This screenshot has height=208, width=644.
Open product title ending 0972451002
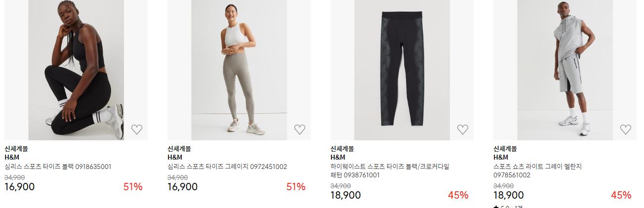point(227,166)
